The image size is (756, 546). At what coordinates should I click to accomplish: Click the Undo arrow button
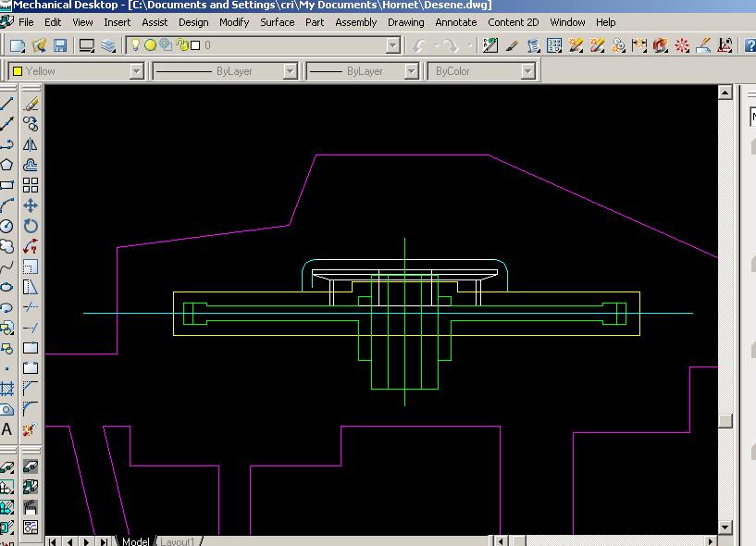tap(419, 45)
